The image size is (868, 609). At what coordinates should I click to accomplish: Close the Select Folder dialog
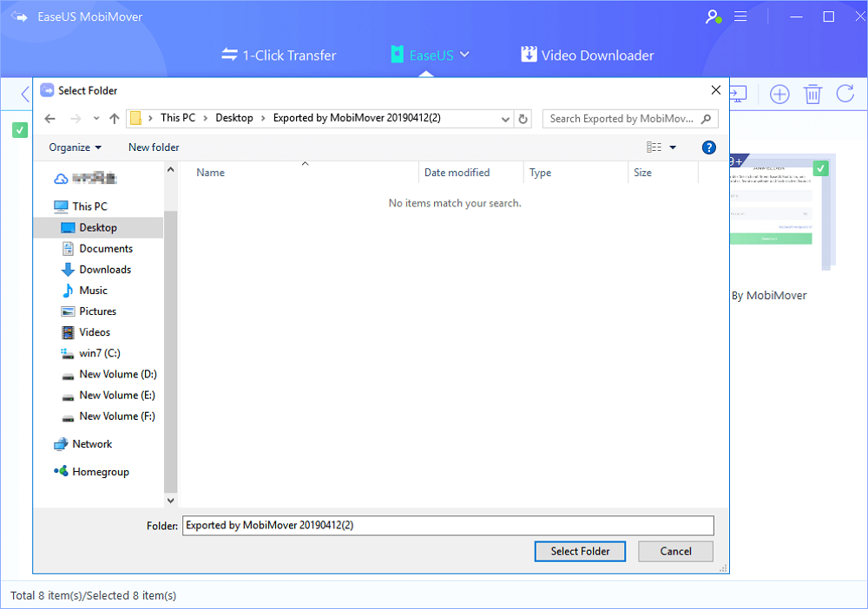(716, 90)
